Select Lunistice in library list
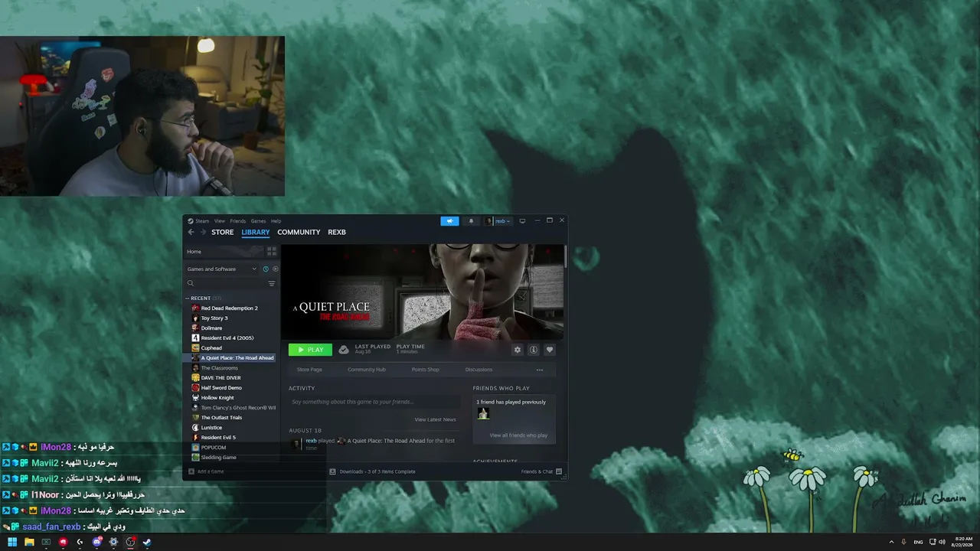 [x=211, y=428]
